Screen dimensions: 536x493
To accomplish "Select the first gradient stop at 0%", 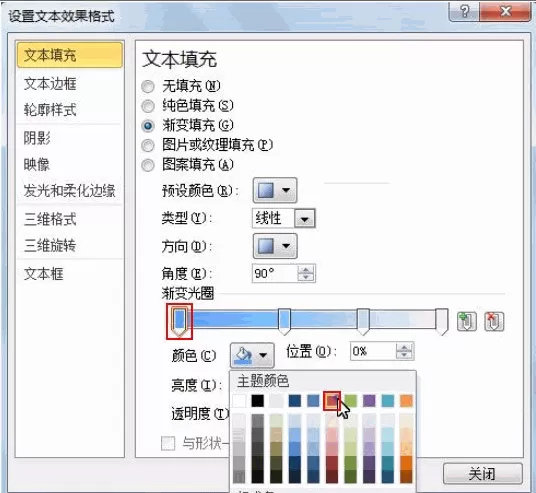I will (x=179, y=321).
